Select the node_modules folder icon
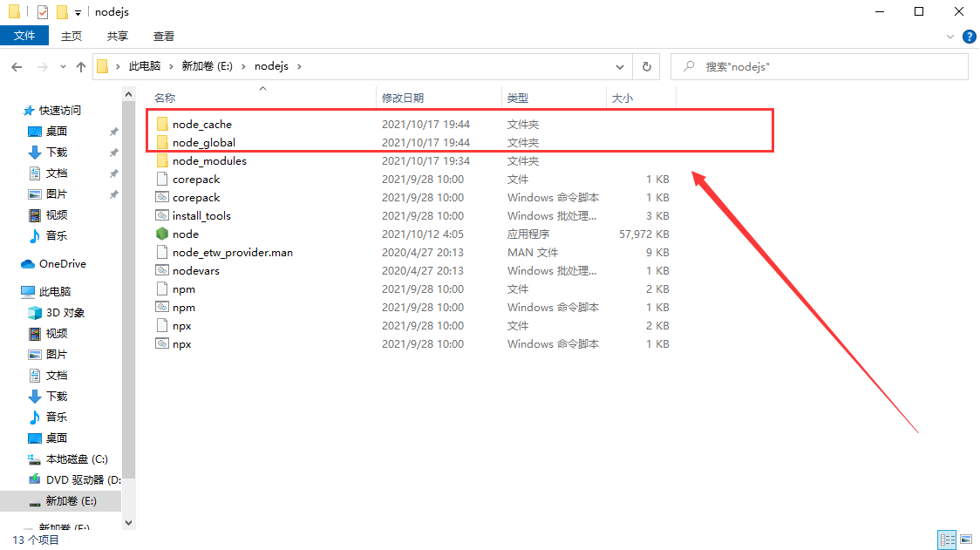Image resolution: width=980 pixels, height=550 pixels. coord(162,160)
